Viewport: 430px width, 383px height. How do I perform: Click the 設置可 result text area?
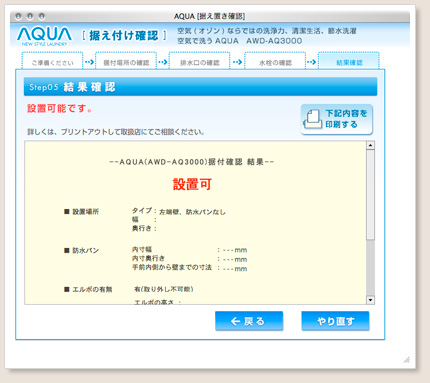(192, 184)
